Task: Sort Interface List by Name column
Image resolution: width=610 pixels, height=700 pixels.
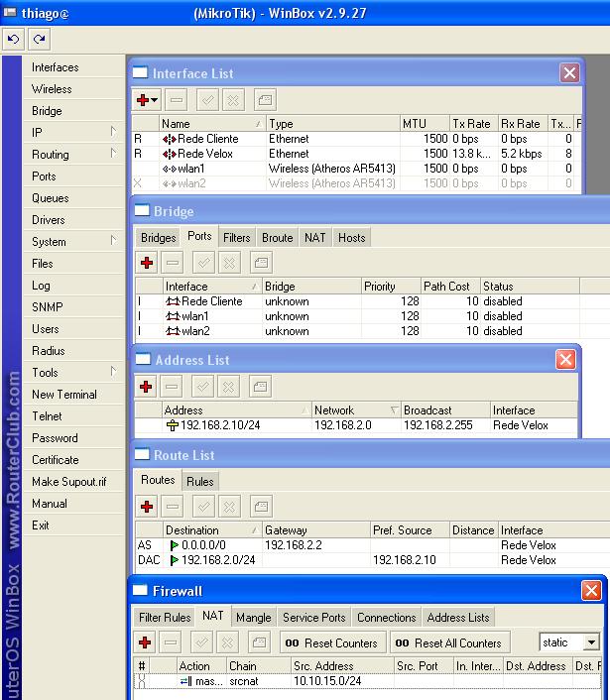Action: click(212, 124)
